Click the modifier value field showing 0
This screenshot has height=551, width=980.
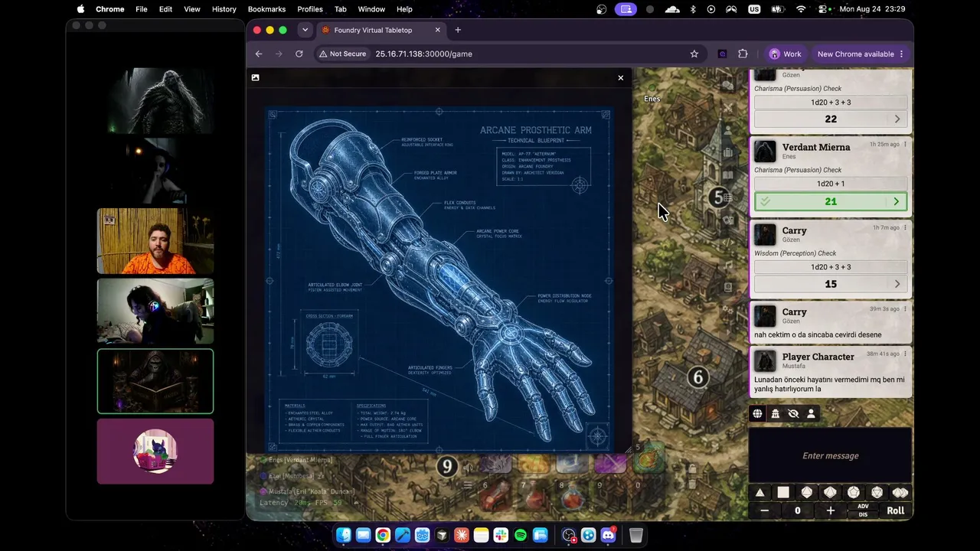(x=797, y=510)
